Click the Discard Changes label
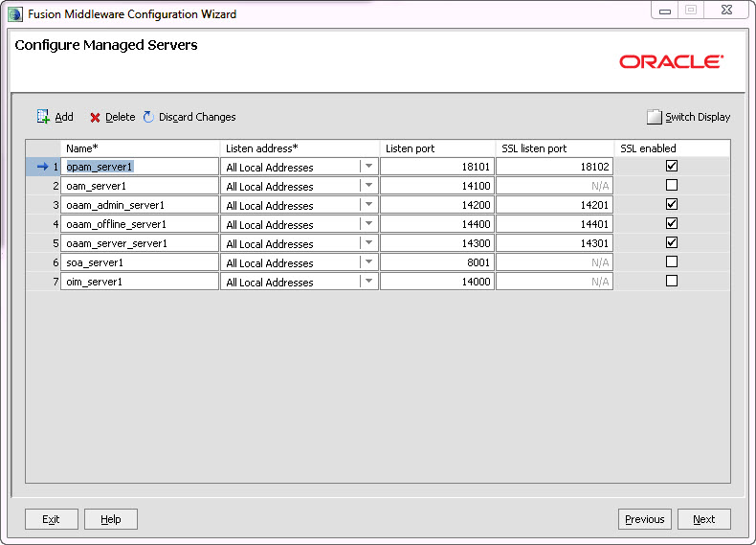 tap(197, 117)
